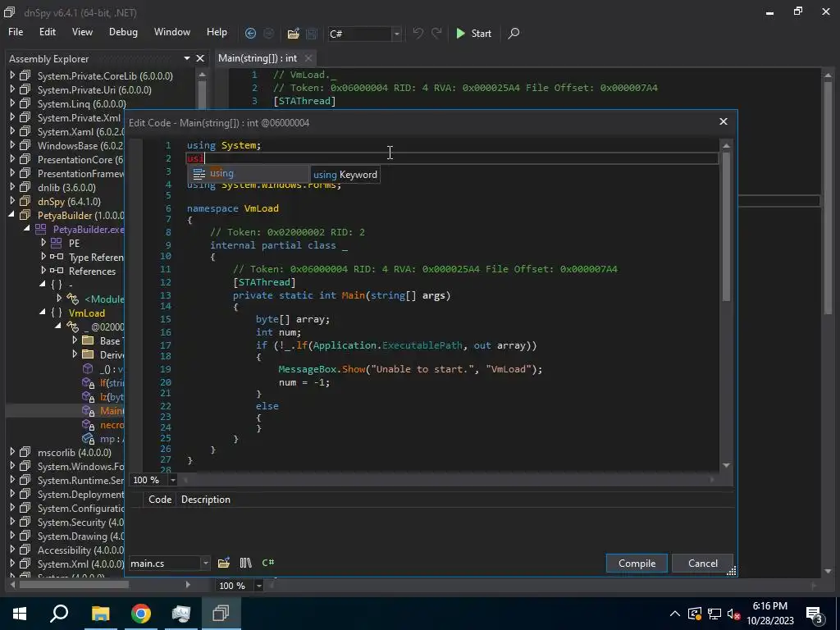The height and width of the screenshot is (630, 840).
Task: Select the Type References tree item
Action: 96,257
